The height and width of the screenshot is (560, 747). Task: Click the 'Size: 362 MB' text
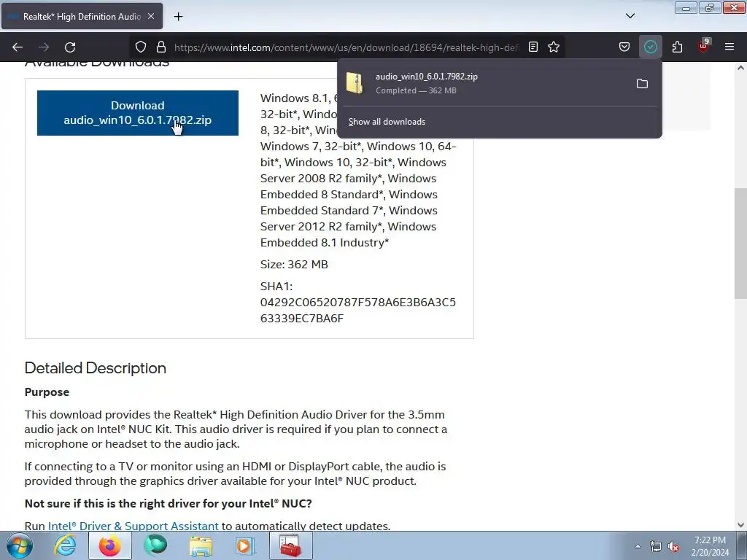point(294,264)
